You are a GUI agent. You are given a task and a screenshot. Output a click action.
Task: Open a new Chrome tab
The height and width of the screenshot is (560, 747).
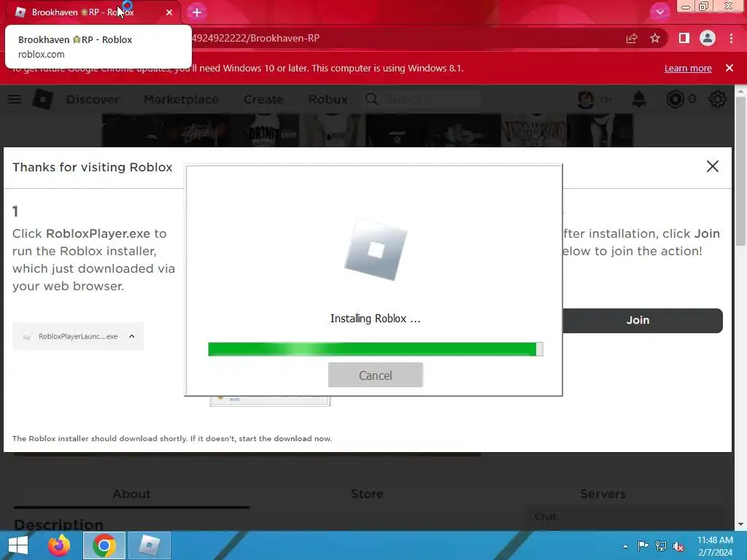197,12
